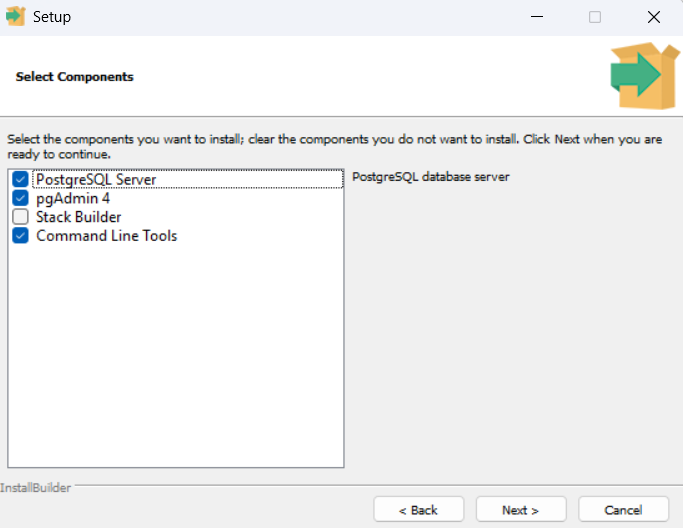Viewport: 683px width, 528px height.
Task: Cancel the PostgreSQL setup
Action: 623,509
